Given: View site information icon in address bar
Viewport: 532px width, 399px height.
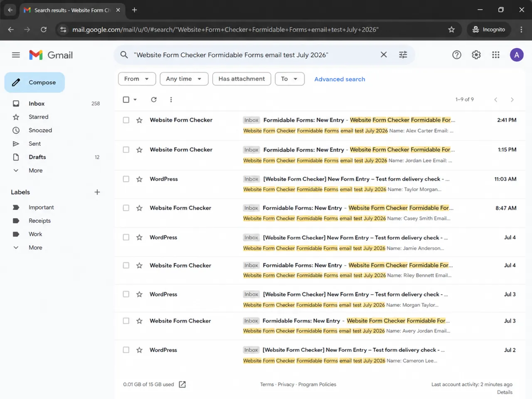Looking at the screenshot, I should point(63,30).
